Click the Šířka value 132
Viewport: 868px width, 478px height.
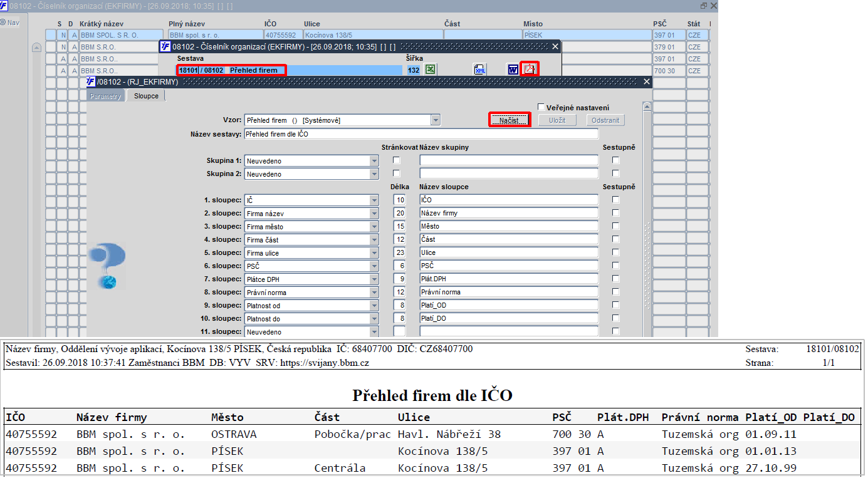click(x=414, y=70)
